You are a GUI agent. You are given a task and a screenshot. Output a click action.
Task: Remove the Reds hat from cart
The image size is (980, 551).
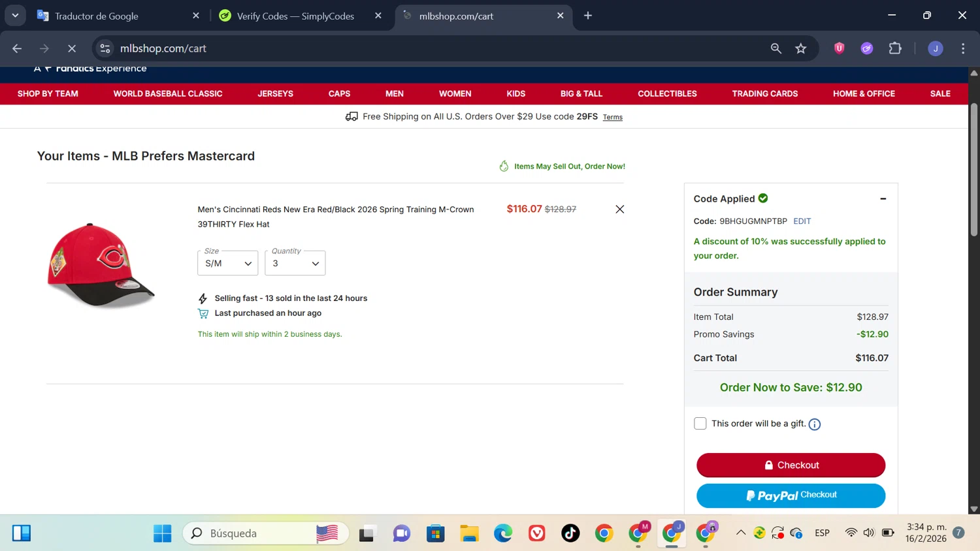[x=619, y=210]
